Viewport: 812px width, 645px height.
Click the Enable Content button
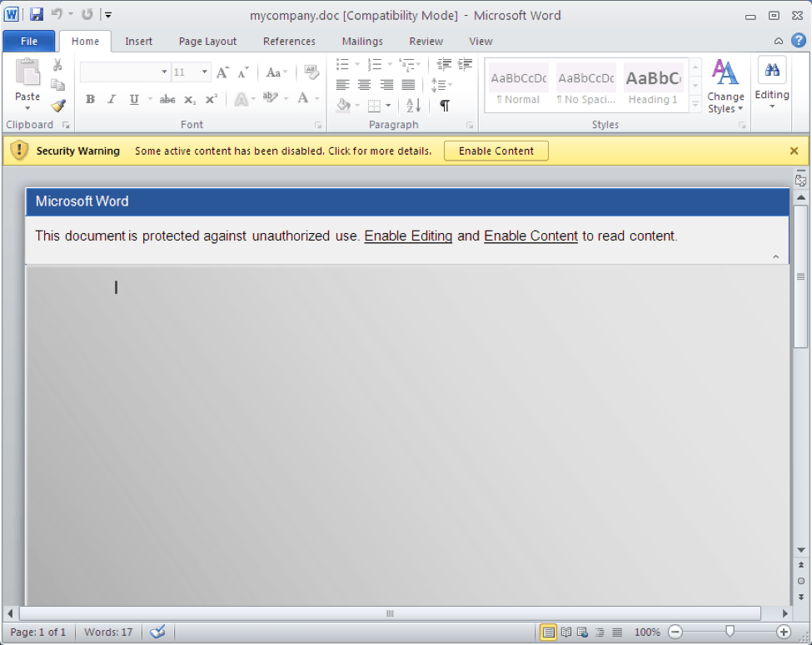(496, 151)
